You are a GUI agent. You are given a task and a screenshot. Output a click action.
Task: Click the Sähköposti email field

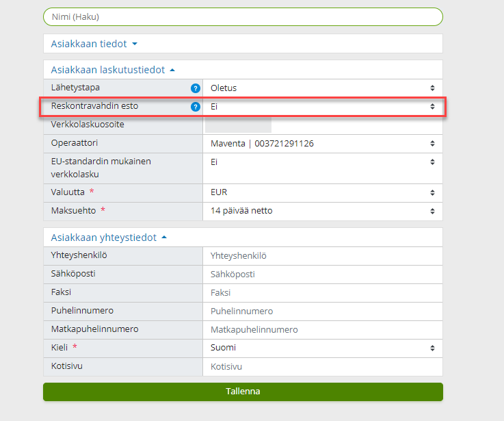[x=322, y=275]
